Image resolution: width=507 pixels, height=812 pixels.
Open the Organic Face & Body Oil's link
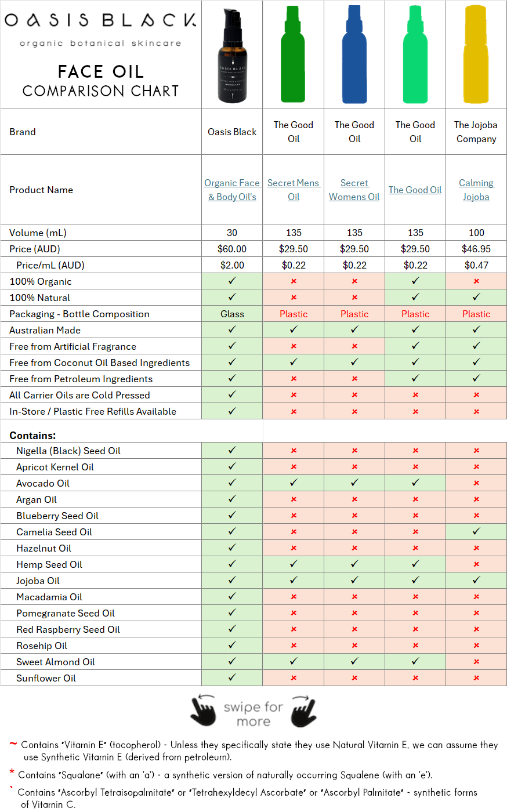pos(232,190)
